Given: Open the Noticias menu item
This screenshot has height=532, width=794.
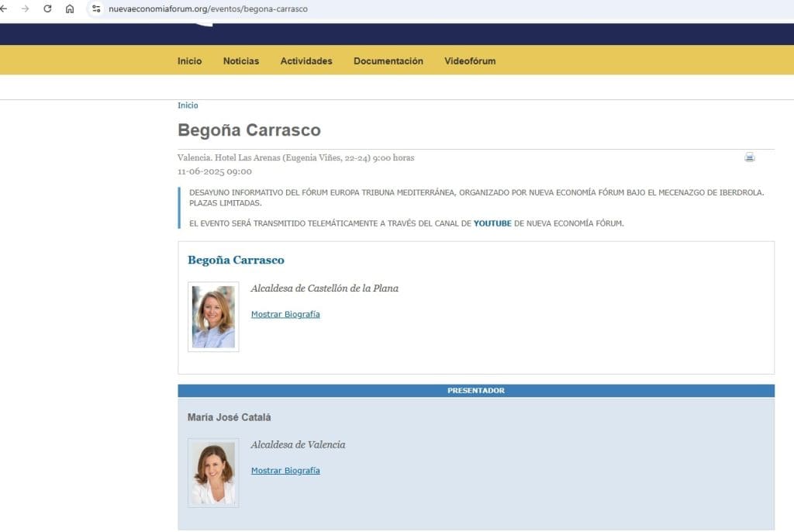Looking at the screenshot, I should tap(241, 60).
